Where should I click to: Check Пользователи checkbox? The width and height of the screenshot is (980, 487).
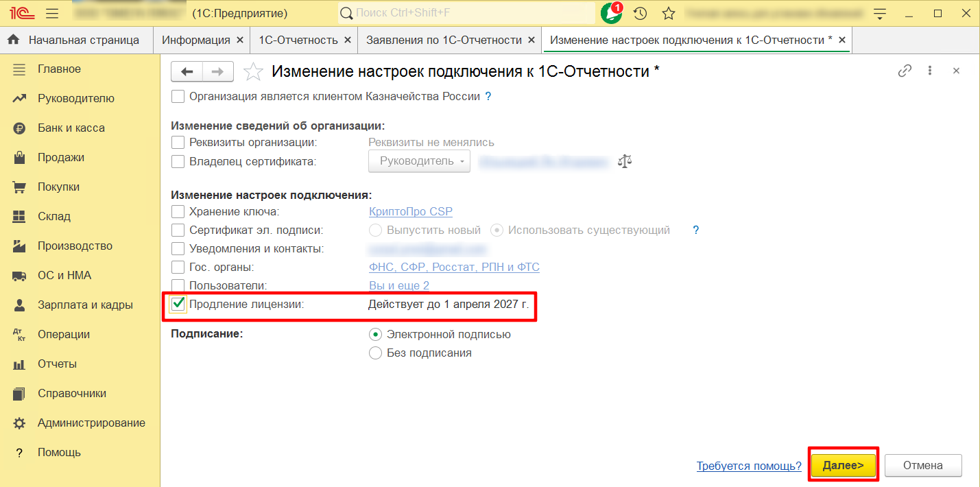coord(178,285)
